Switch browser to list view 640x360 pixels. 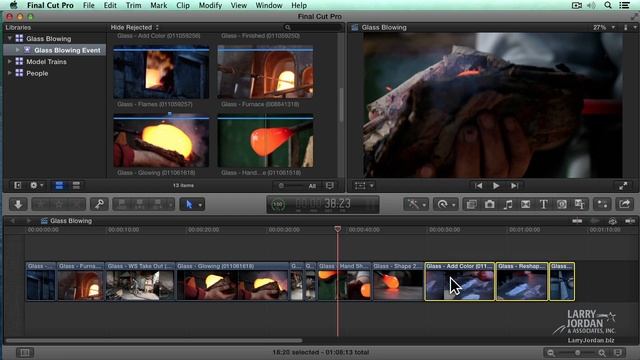76,186
